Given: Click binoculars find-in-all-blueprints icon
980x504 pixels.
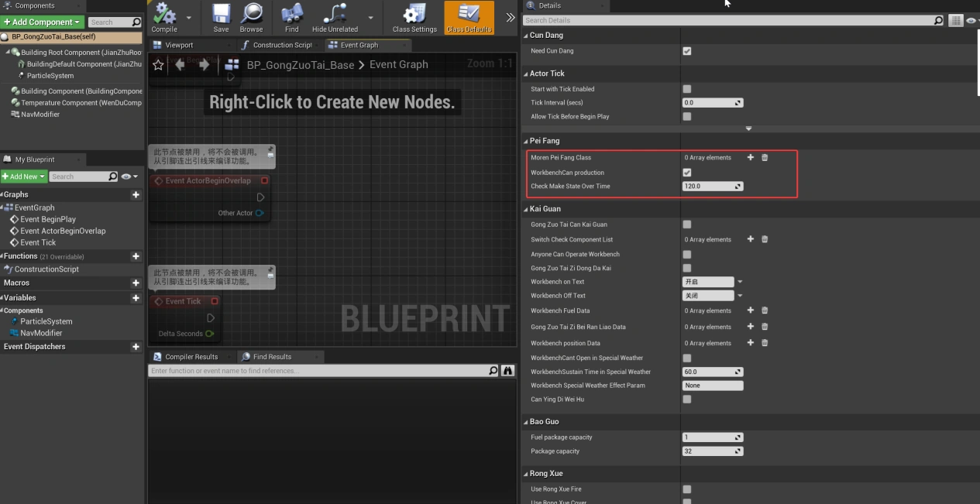Looking at the screenshot, I should point(508,371).
